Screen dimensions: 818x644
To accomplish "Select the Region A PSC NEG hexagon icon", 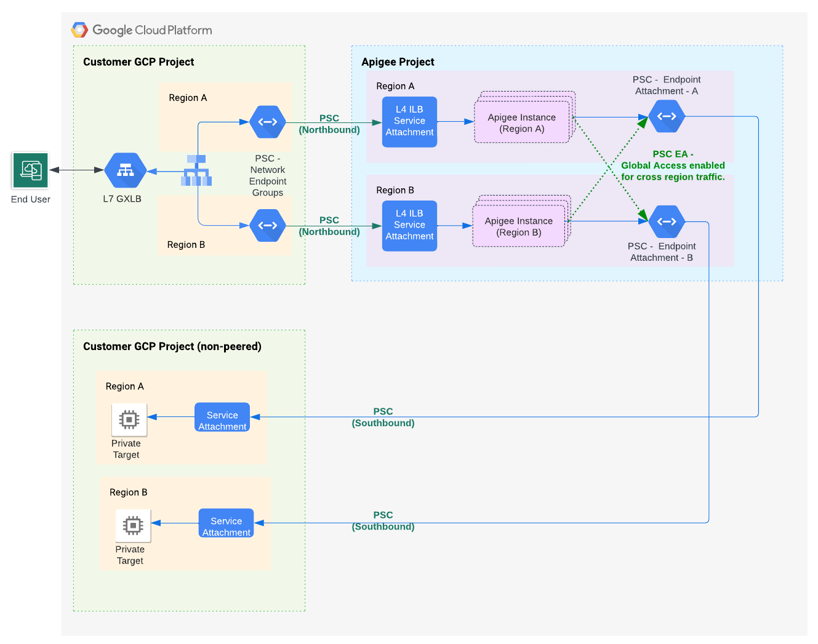I will click(x=268, y=122).
